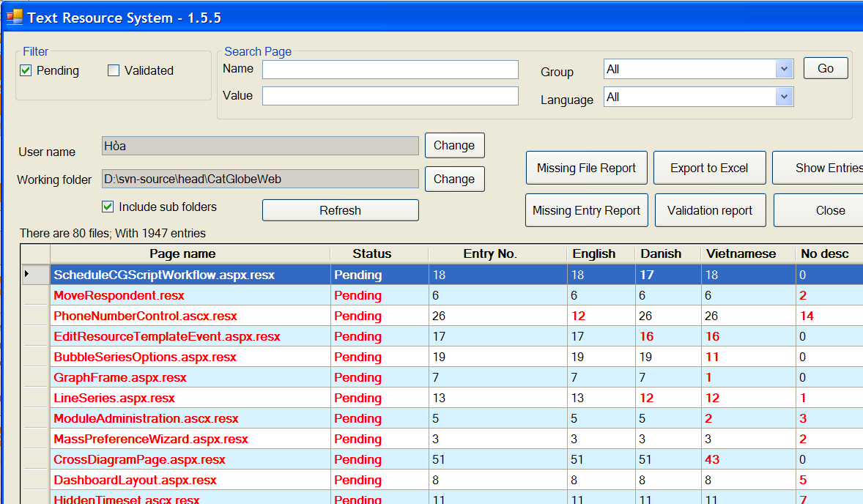Click Change button beside User name
Screen dimensions: 863x504
(x=454, y=145)
